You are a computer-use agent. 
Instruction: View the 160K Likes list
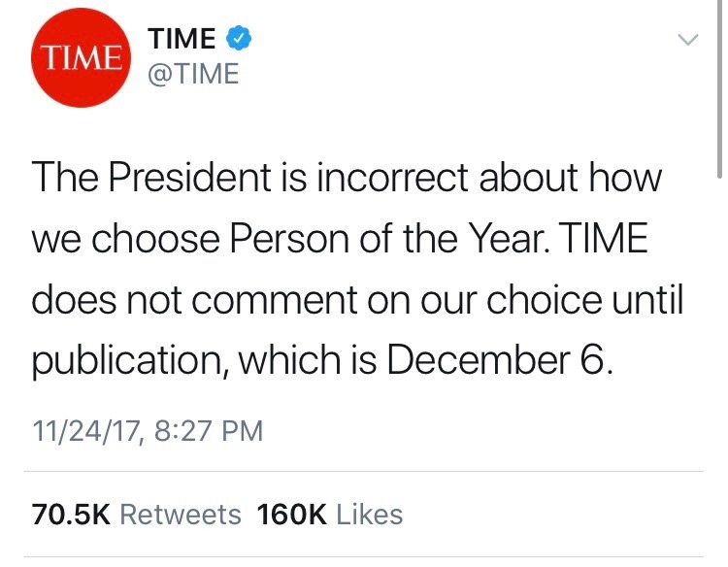[x=328, y=514]
